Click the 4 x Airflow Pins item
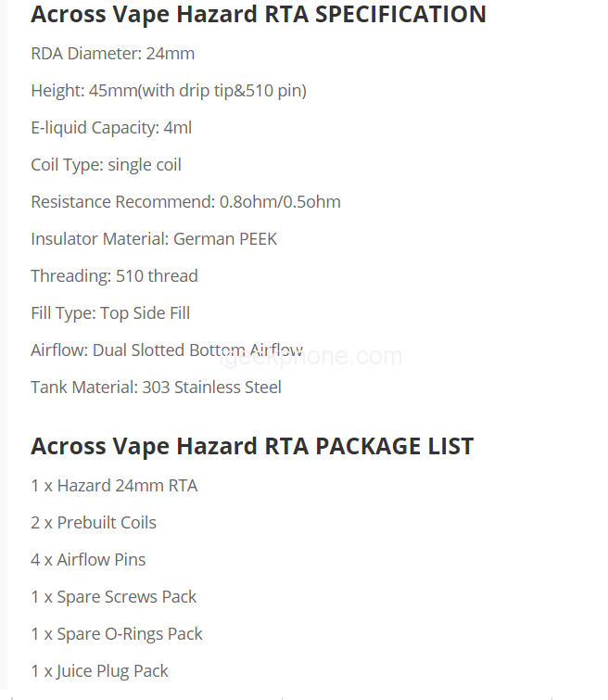Image resolution: width=608 pixels, height=700 pixels. click(x=88, y=560)
